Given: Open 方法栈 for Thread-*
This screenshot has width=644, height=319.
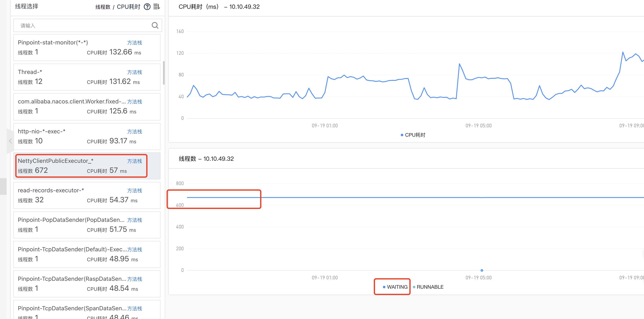Looking at the screenshot, I should (134, 72).
